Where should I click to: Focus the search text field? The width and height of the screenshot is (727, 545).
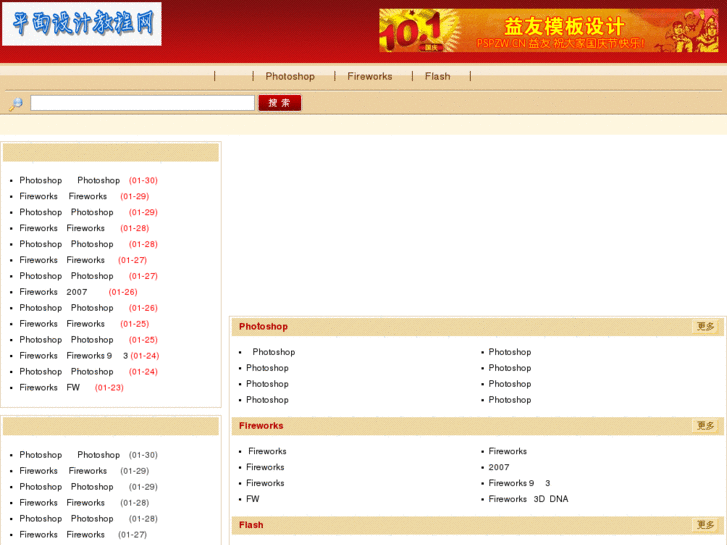142,103
